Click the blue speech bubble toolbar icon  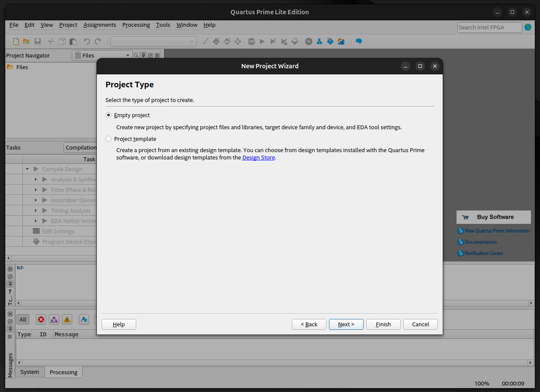358,41
